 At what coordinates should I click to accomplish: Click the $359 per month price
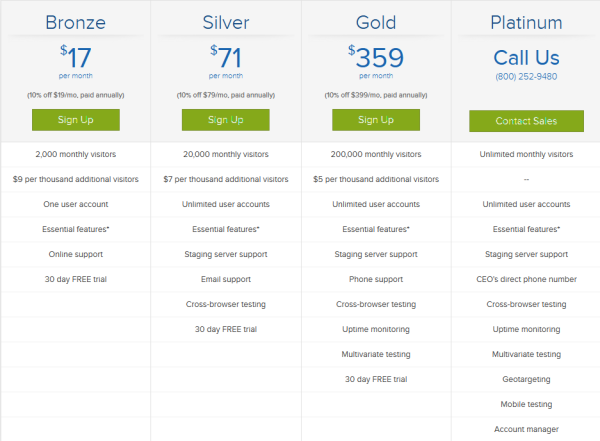click(376, 61)
